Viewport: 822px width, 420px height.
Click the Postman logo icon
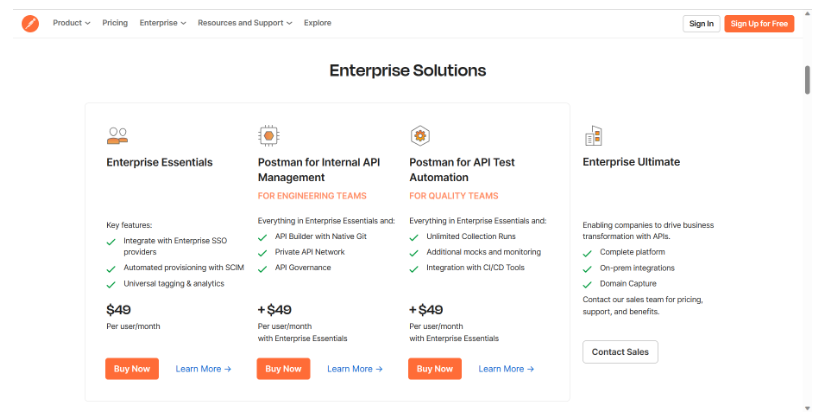(x=30, y=24)
